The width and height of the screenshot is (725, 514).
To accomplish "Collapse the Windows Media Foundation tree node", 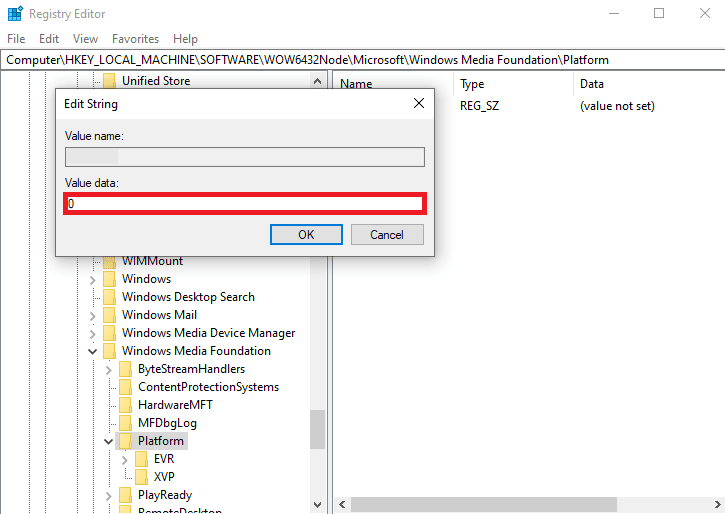I will tap(93, 351).
